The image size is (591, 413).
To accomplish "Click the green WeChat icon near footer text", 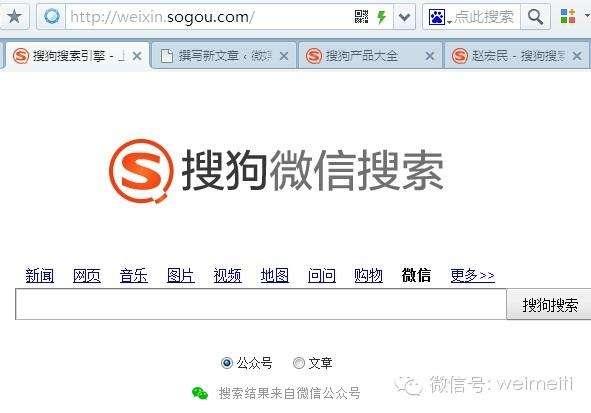I will [200, 393].
